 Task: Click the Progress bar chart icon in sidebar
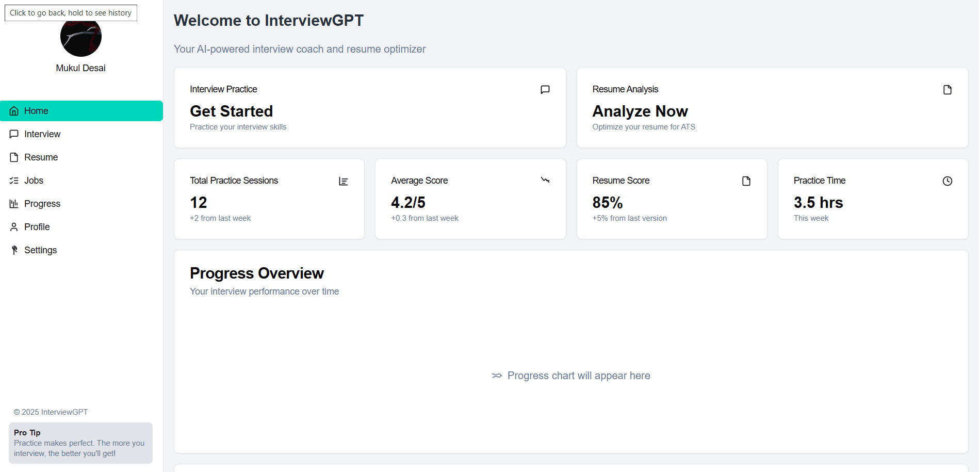pos(14,204)
